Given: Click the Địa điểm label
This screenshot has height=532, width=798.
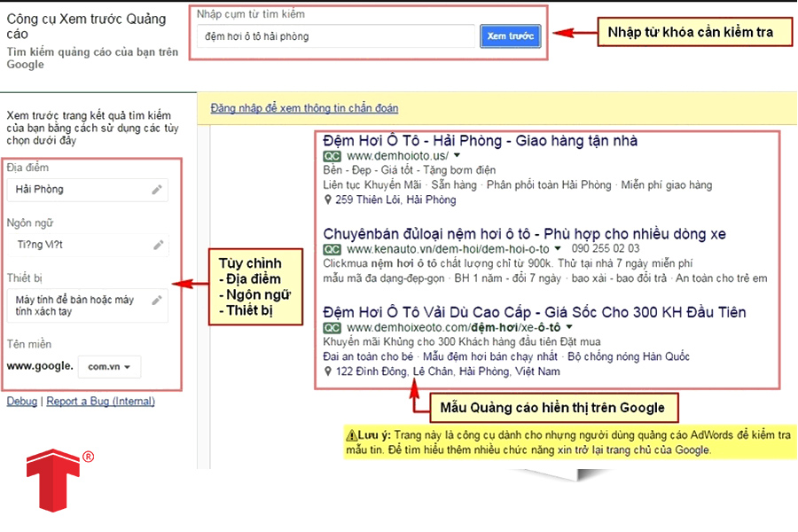Looking at the screenshot, I should point(27,168).
